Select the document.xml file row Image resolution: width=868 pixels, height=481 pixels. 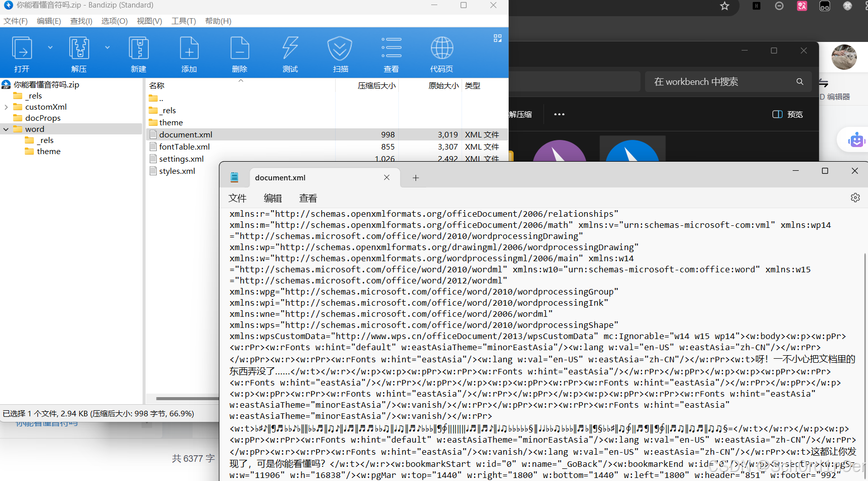[x=327, y=134]
